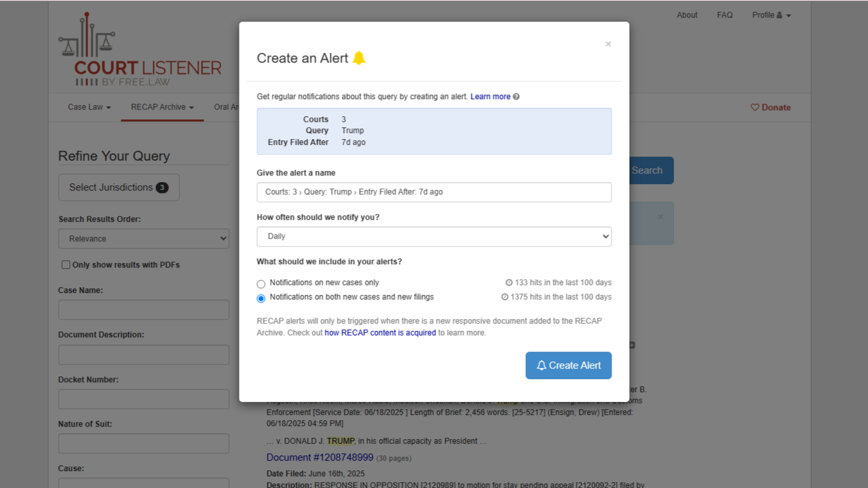
Task: Expand the Case Law menu
Action: tap(89, 107)
